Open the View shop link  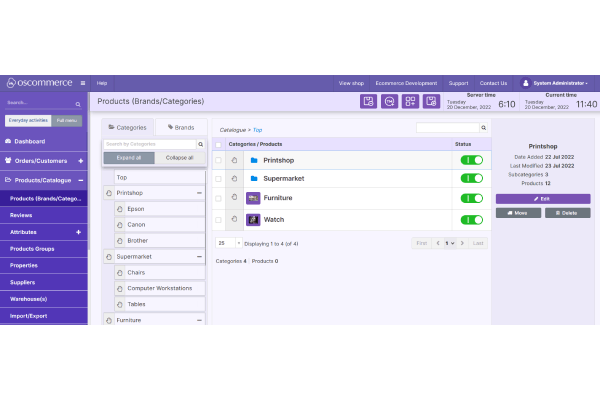[x=351, y=83]
